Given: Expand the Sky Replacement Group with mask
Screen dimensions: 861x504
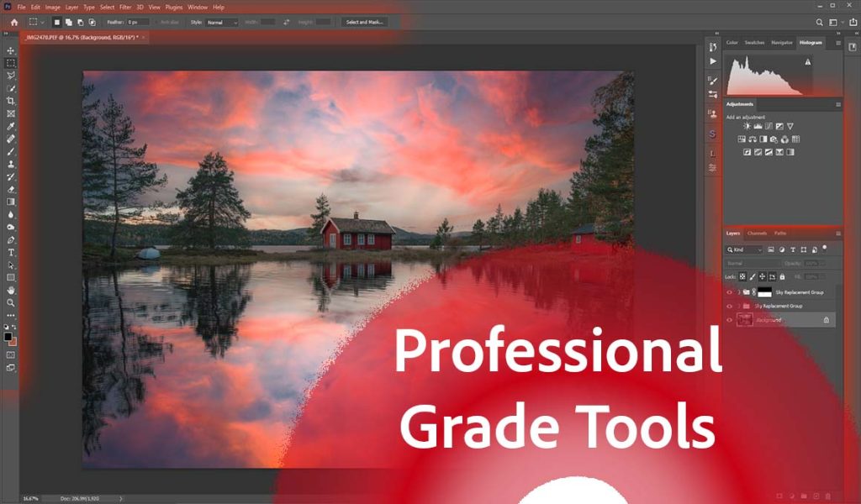Looking at the screenshot, I should point(738,292).
